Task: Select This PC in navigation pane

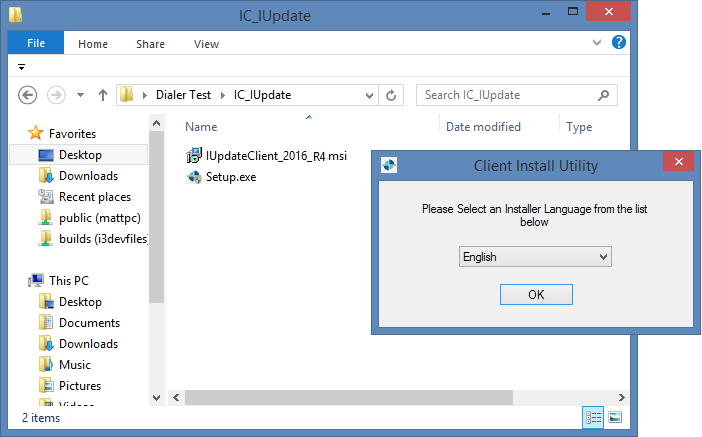Action: coord(69,281)
